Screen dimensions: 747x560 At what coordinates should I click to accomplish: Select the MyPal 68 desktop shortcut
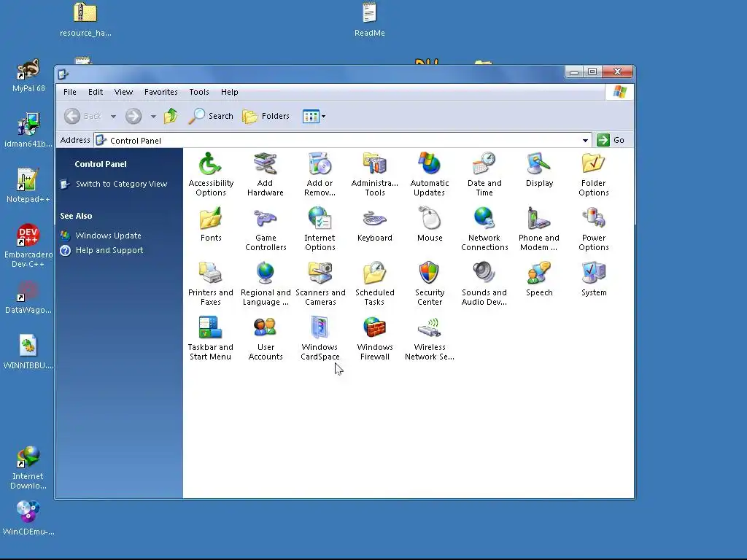click(28, 76)
